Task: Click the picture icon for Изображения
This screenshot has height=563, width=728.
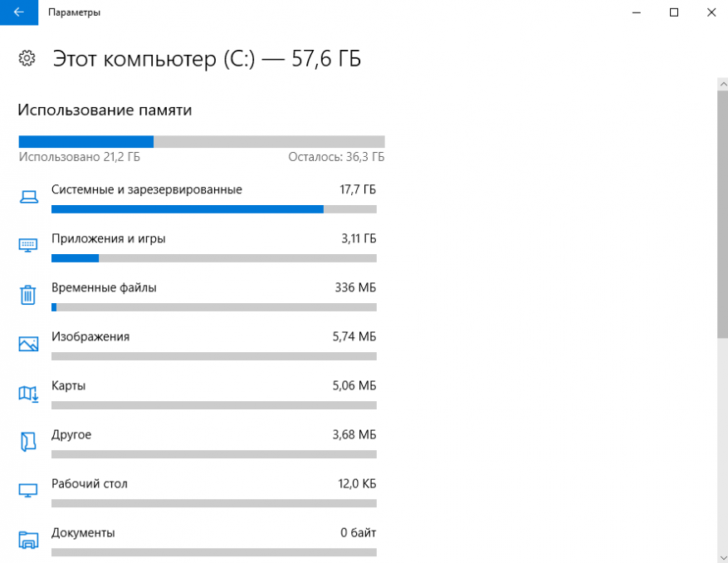Action: pyautogui.click(x=28, y=343)
